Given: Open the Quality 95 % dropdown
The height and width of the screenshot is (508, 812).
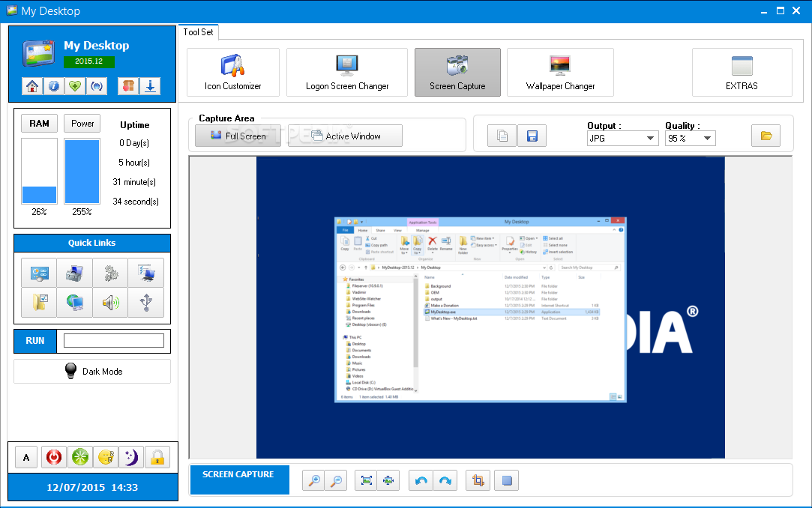Looking at the screenshot, I should click(x=691, y=138).
